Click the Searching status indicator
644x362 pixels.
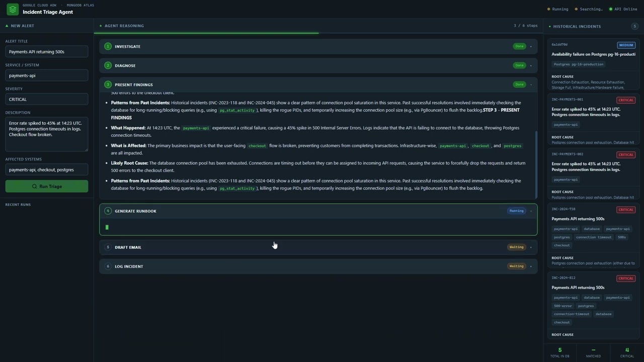(588, 9)
